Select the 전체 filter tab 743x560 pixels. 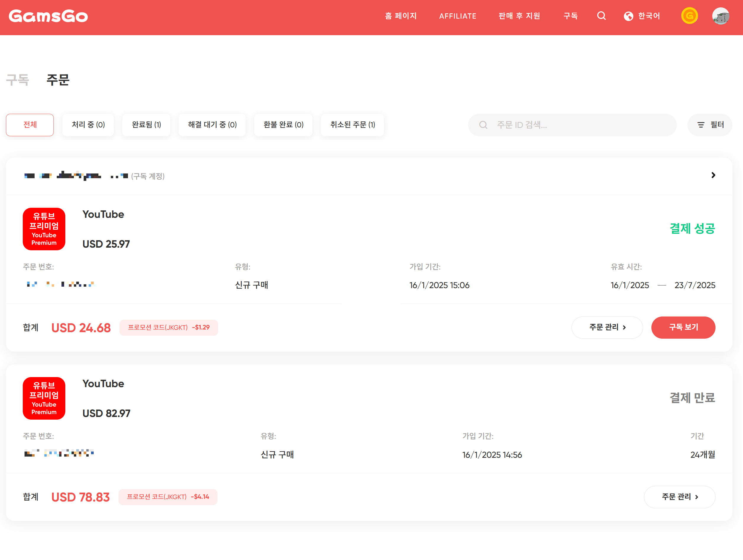tap(30, 125)
